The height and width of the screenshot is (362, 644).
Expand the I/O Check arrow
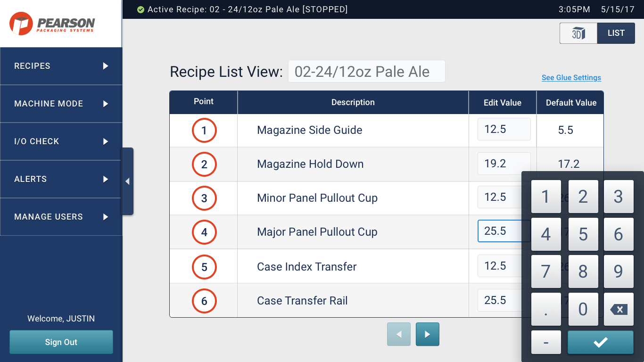coord(106,141)
